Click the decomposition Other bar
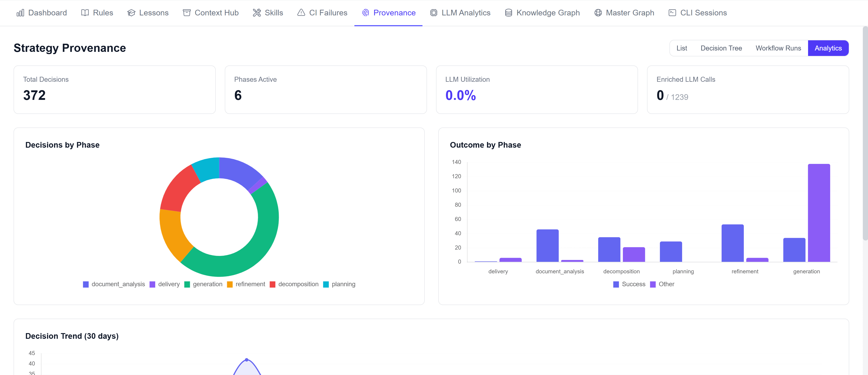Screen dimensions: 868x375 (634, 255)
